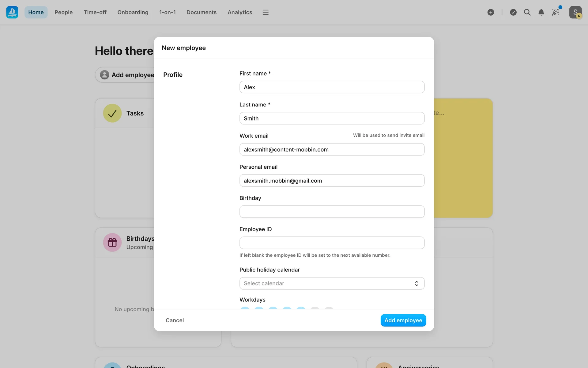Click the hamburger more menu icon
The height and width of the screenshot is (368, 588).
point(266,12)
